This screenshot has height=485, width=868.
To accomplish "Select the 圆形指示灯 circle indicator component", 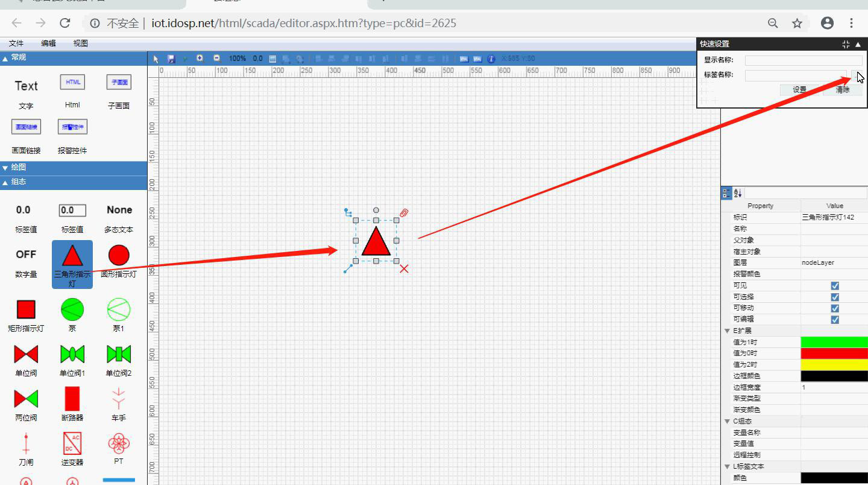I will point(119,256).
